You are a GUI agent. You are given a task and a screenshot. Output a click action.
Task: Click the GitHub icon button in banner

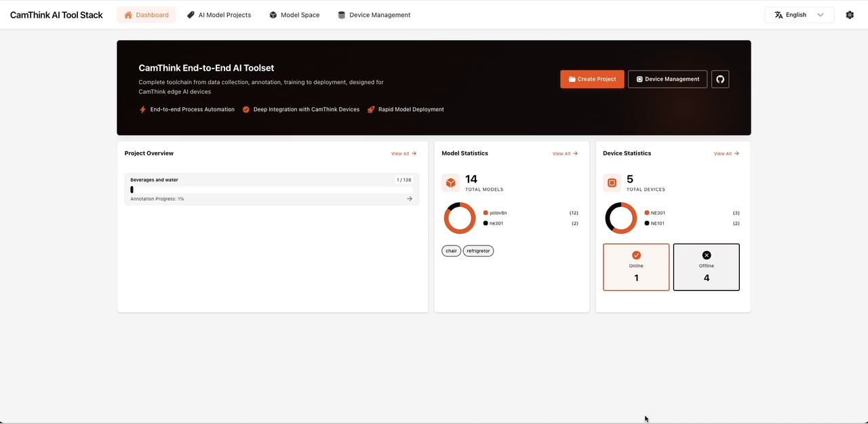tap(720, 79)
